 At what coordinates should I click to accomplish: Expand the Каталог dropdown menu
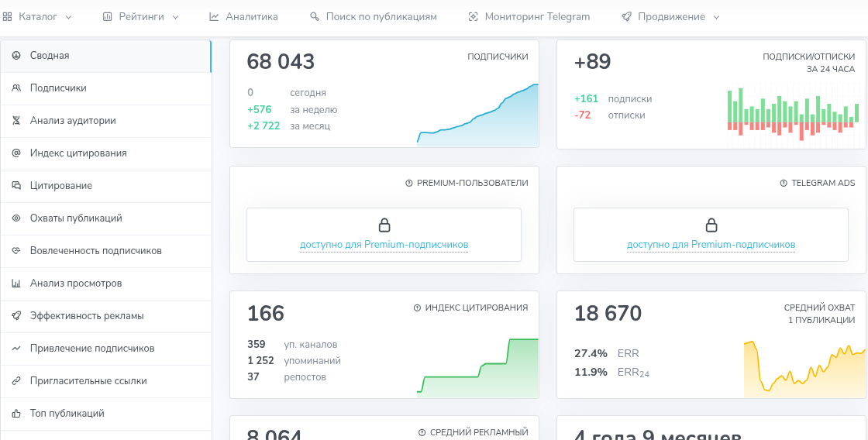coord(37,16)
